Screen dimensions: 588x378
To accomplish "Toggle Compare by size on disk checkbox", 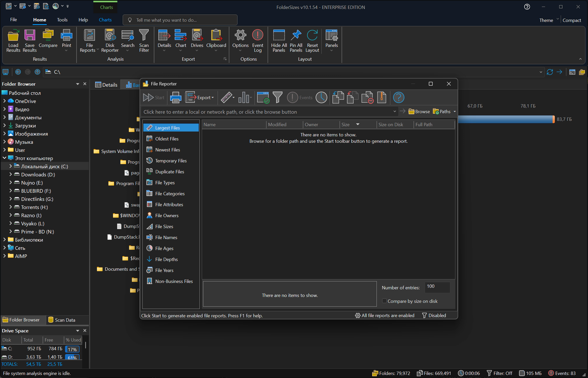I will click(384, 301).
